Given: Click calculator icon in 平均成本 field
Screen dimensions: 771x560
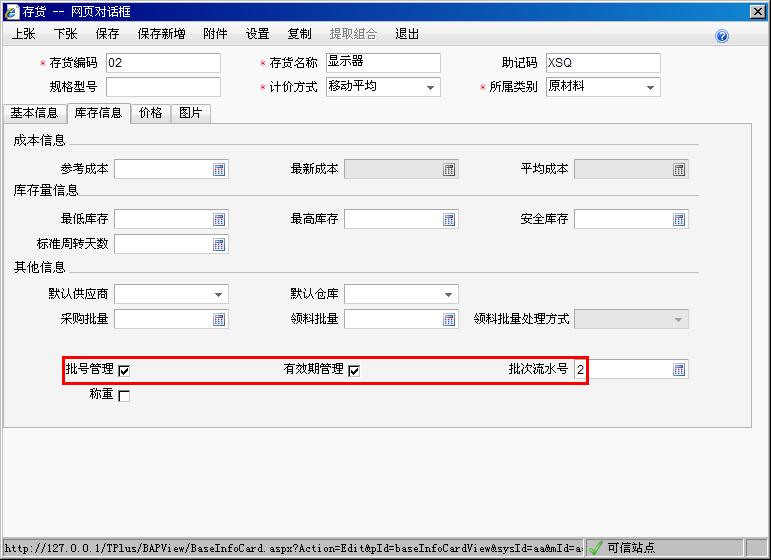Looking at the screenshot, I should point(679,170).
